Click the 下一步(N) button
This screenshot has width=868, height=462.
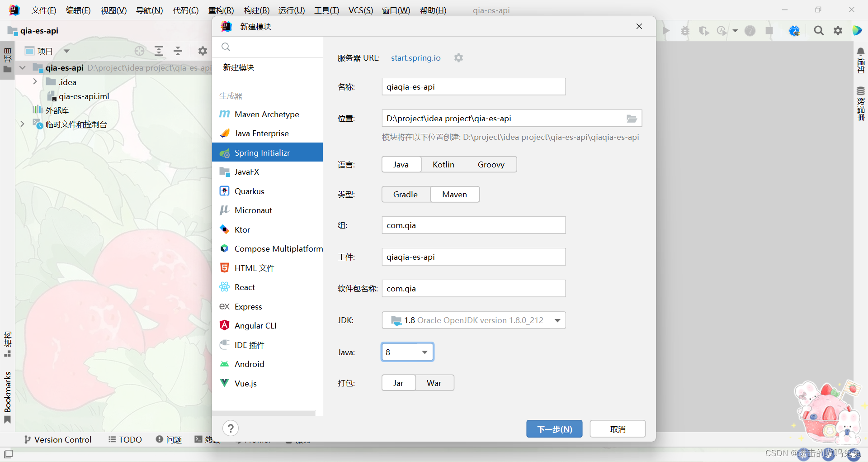[x=554, y=429]
